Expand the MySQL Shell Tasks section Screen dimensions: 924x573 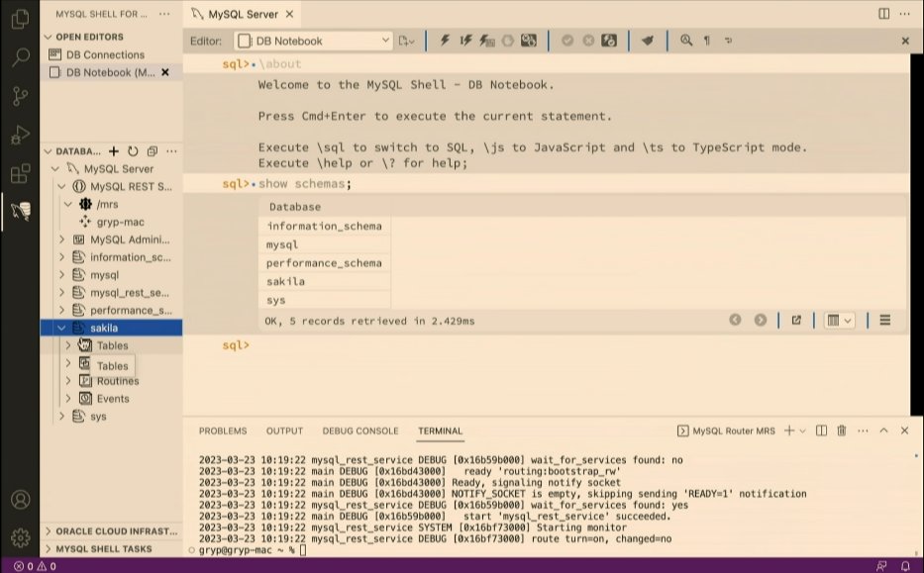click(111, 549)
